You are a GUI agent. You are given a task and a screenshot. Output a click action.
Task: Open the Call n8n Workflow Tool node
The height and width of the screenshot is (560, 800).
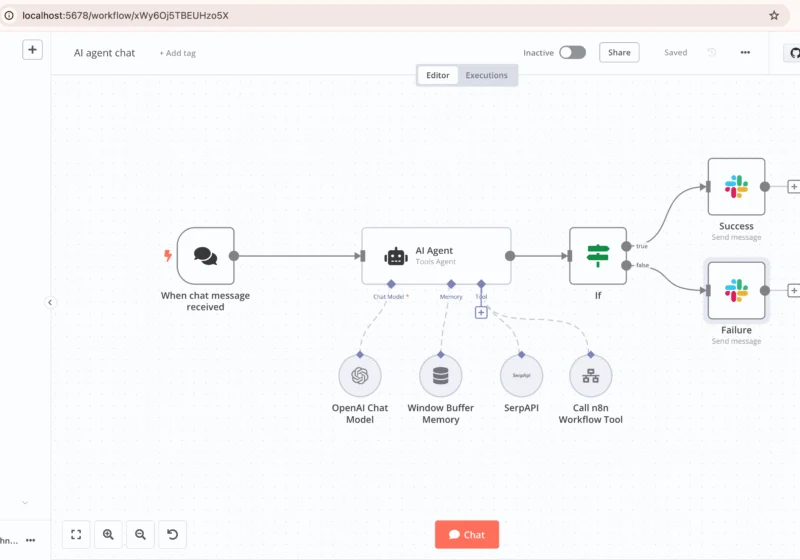[x=590, y=376]
